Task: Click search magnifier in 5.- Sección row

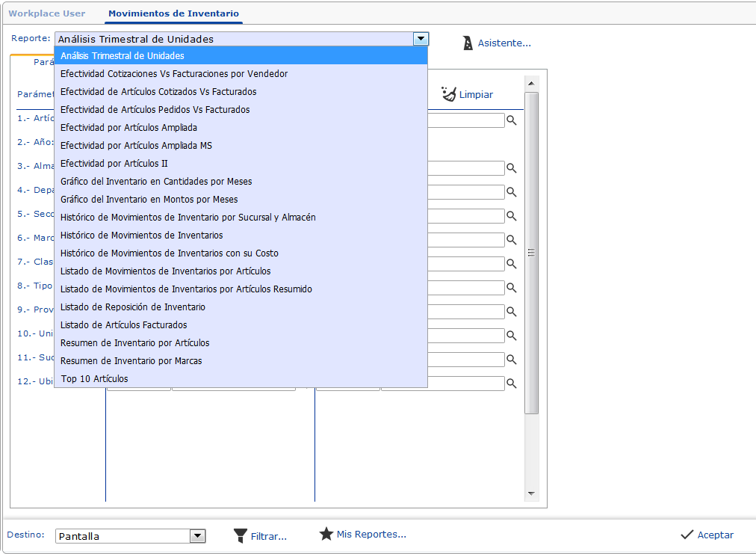Action: (x=512, y=216)
